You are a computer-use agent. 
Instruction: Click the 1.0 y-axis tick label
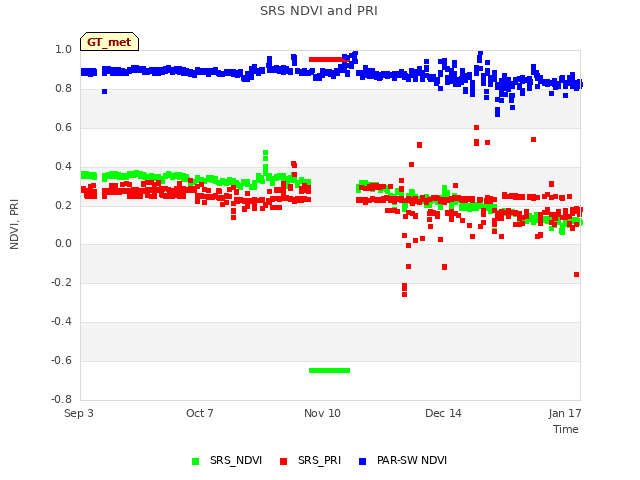point(63,49)
